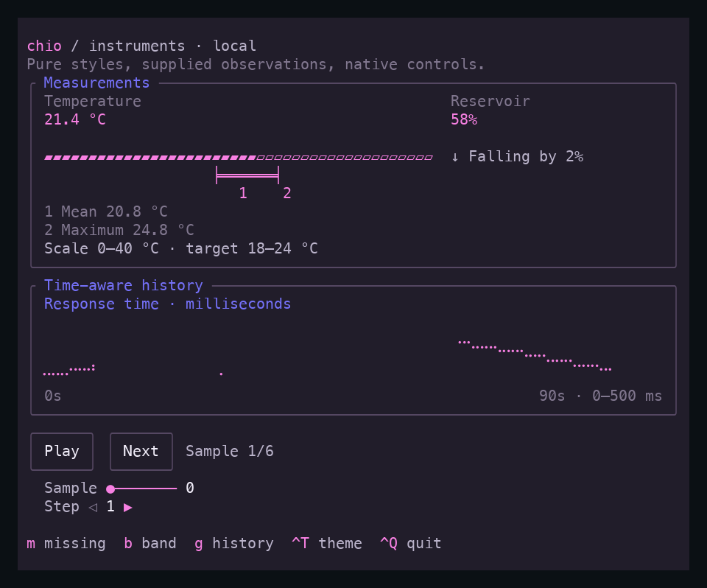Click 'Response time · milliseconds' heading
Image resolution: width=707 pixels, height=588 pixels.
167,304
